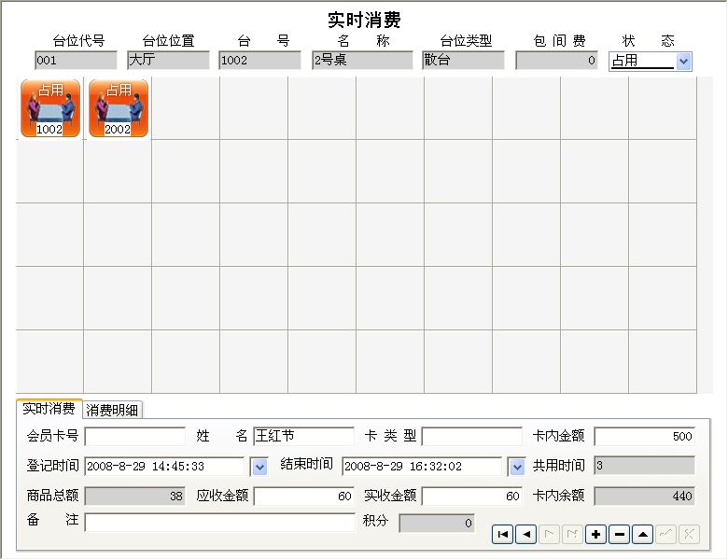This screenshot has height=560, width=728.
Task: Click the 会员卡号 input field
Action: 135,437
